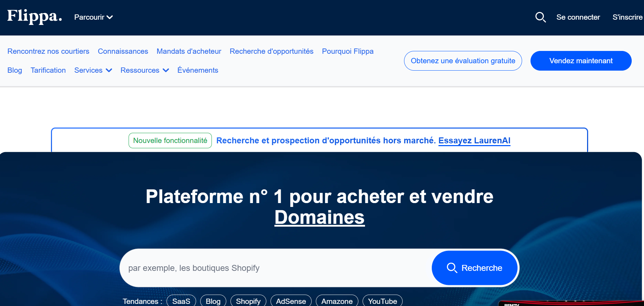Viewport: 644px width, 306px height.
Task: Expand the Ressources dropdown menu
Action: (x=145, y=70)
